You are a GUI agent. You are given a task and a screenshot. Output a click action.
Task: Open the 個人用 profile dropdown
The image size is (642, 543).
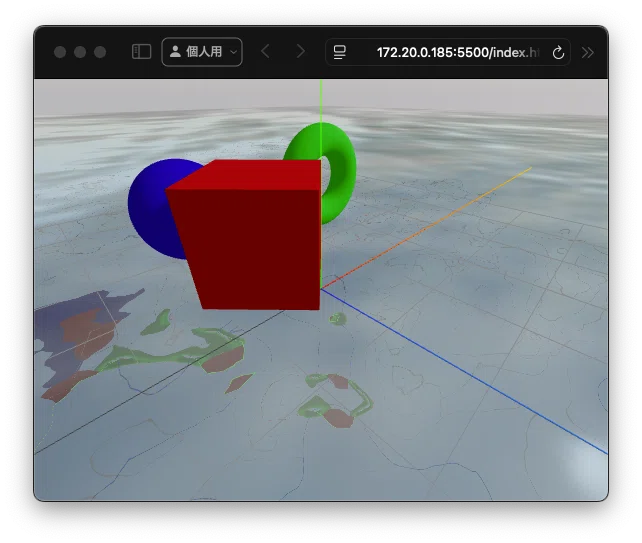point(202,52)
